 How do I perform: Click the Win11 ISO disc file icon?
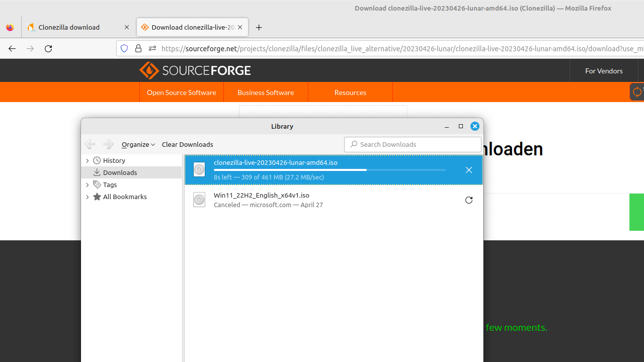[x=199, y=200]
